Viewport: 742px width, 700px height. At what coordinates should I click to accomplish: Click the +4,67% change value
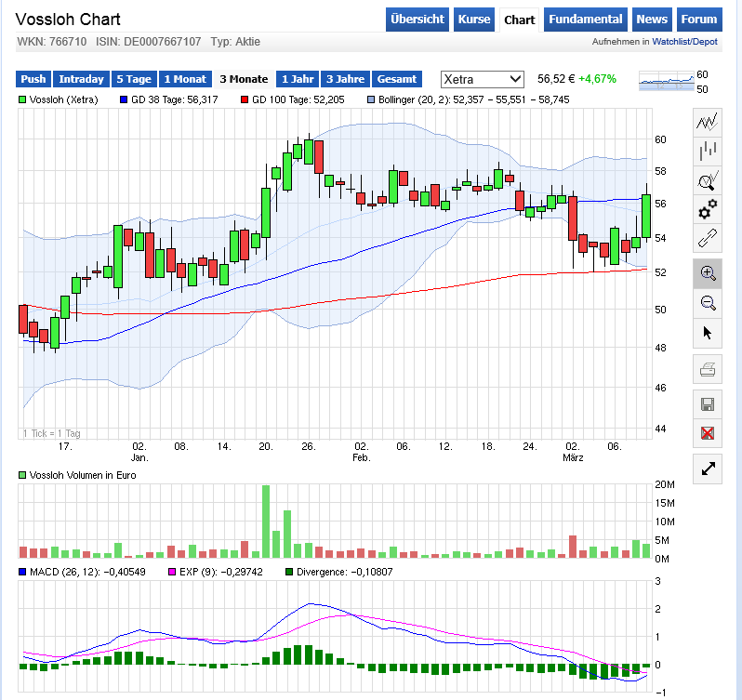tap(597, 79)
